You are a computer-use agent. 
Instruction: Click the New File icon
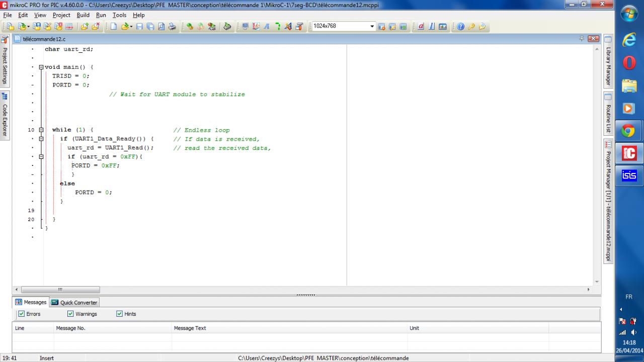(114, 26)
